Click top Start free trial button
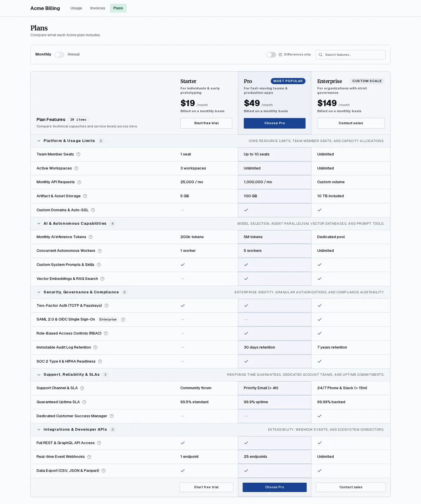The height and width of the screenshot is (504, 421). pyautogui.click(x=206, y=123)
